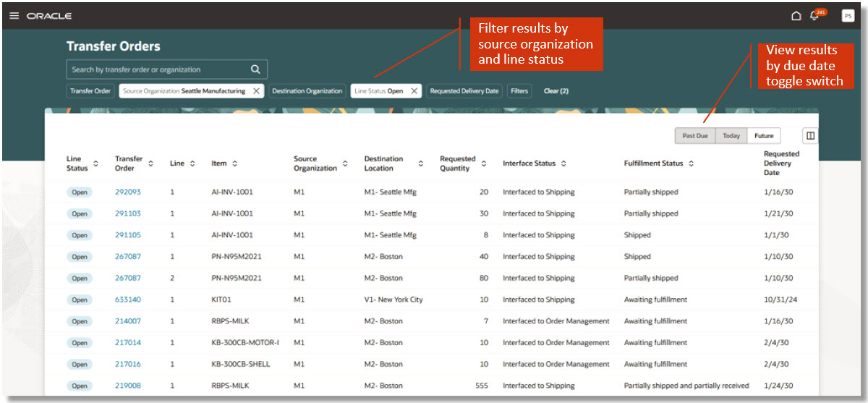Sort by Fulfillment Status column
The height and width of the screenshot is (403, 868).
point(691,164)
